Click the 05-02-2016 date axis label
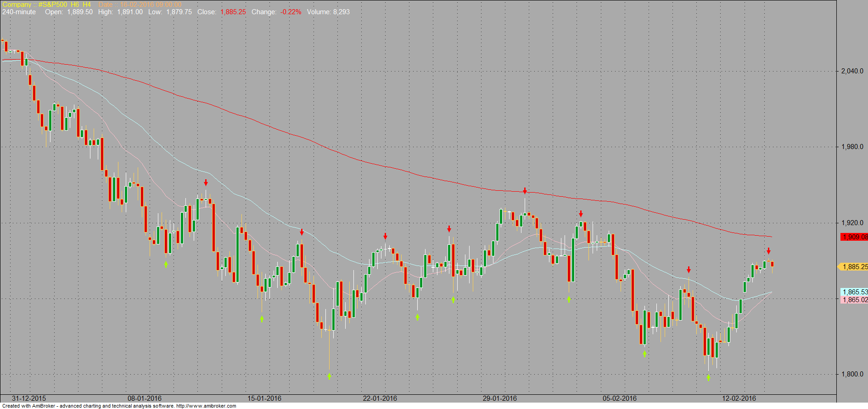The image size is (868, 409). point(620,398)
